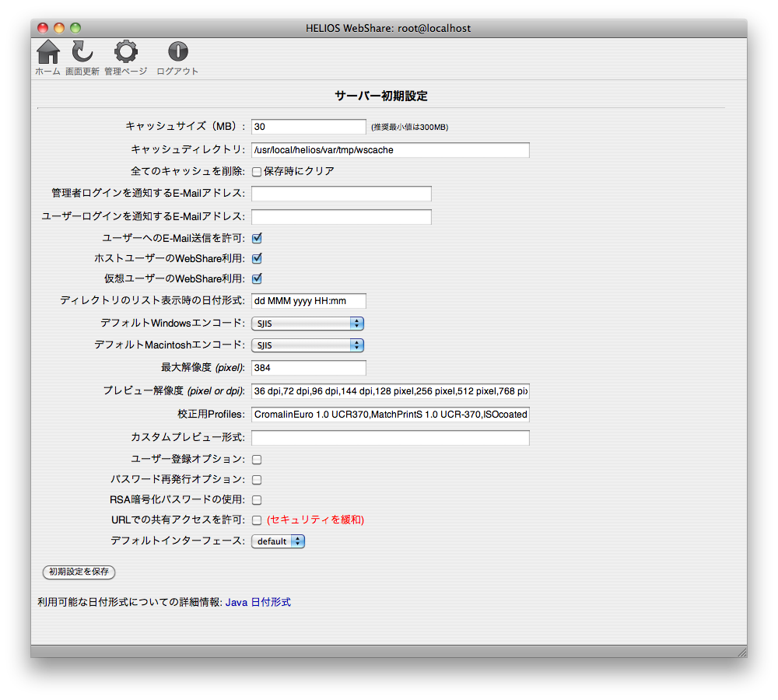The width and height of the screenshot is (778, 700).
Task: Click プレビュー解像度 dpi list field
Action: click(391, 391)
